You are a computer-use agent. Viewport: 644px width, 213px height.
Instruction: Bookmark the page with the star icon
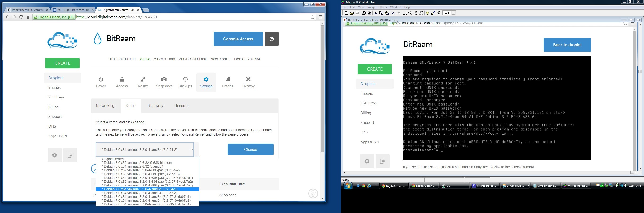click(x=313, y=17)
